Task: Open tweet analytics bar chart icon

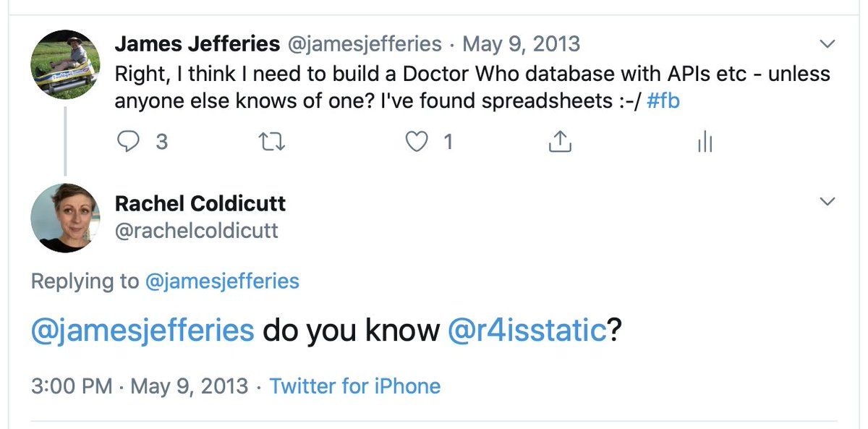Action: pyautogui.click(x=705, y=143)
